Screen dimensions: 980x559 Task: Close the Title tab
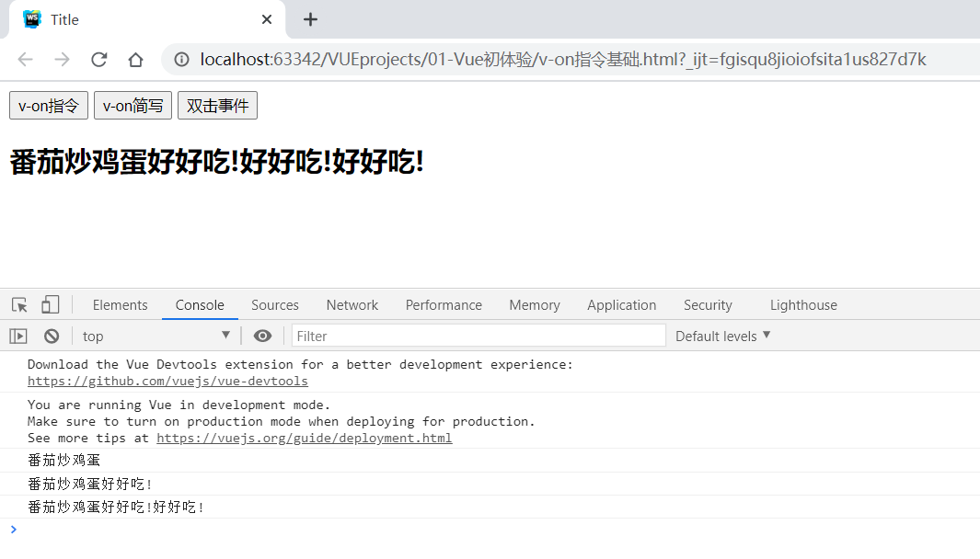point(267,19)
